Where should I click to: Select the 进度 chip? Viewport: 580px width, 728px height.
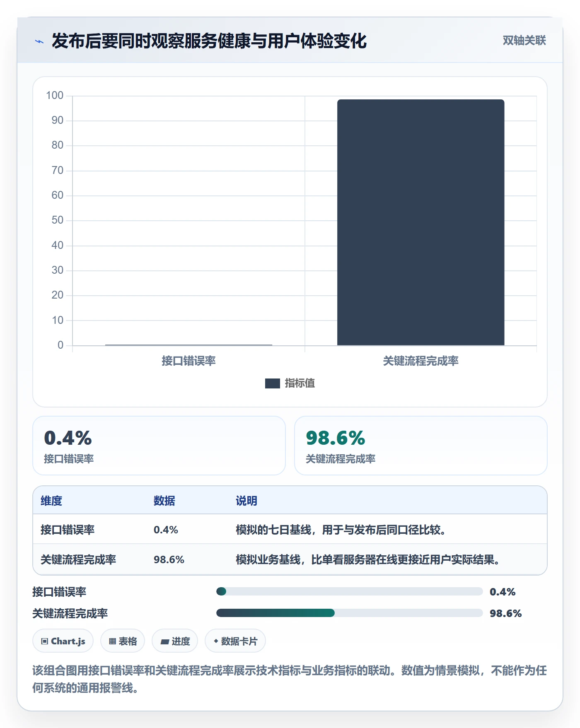tap(175, 641)
